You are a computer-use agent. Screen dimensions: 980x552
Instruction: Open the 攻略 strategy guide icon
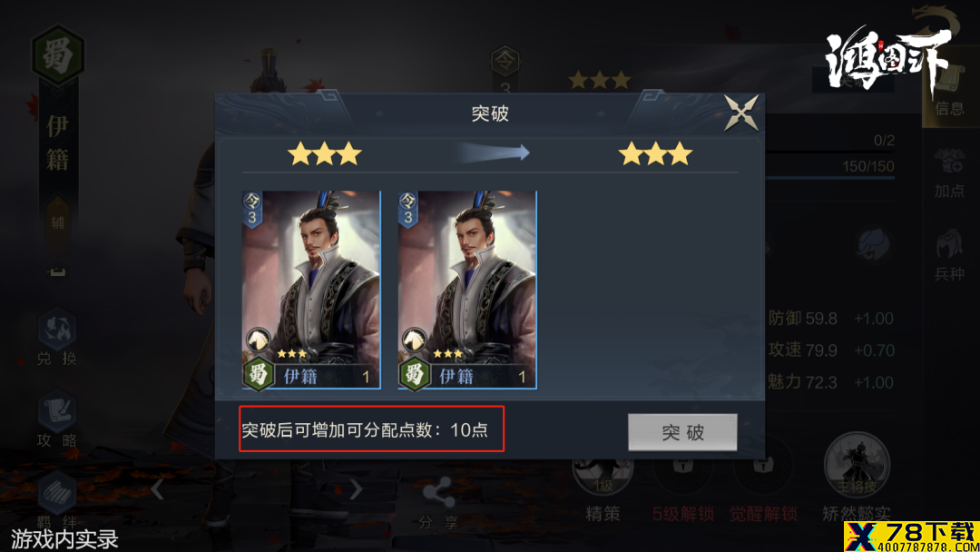[x=57, y=419]
